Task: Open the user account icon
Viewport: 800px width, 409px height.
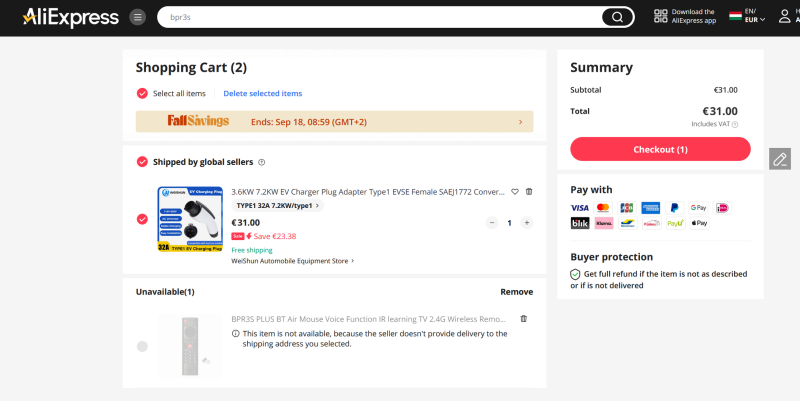Action: tap(785, 16)
